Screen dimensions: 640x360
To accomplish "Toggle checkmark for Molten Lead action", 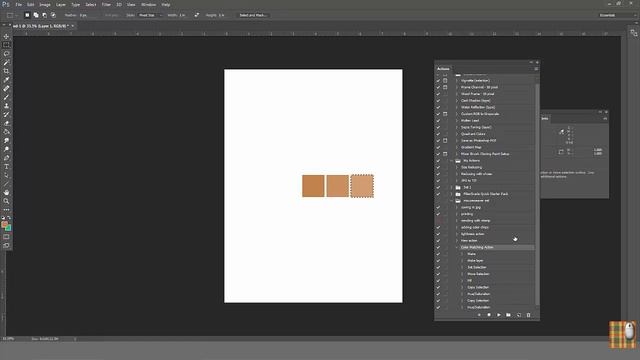I will click(x=438, y=121).
